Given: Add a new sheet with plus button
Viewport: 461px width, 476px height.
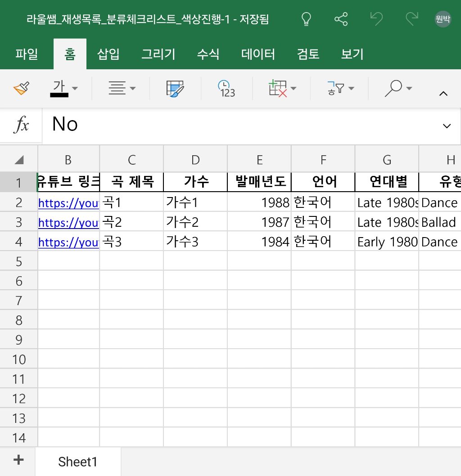Looking at the screenshot, I should [18, 460].
